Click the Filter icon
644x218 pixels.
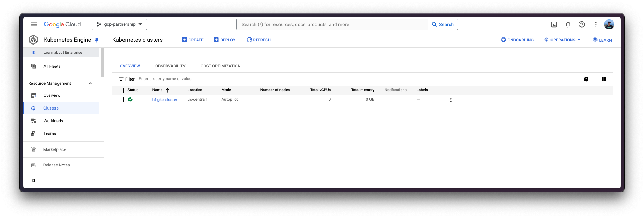pyautogui.click(x=121, y=79)
